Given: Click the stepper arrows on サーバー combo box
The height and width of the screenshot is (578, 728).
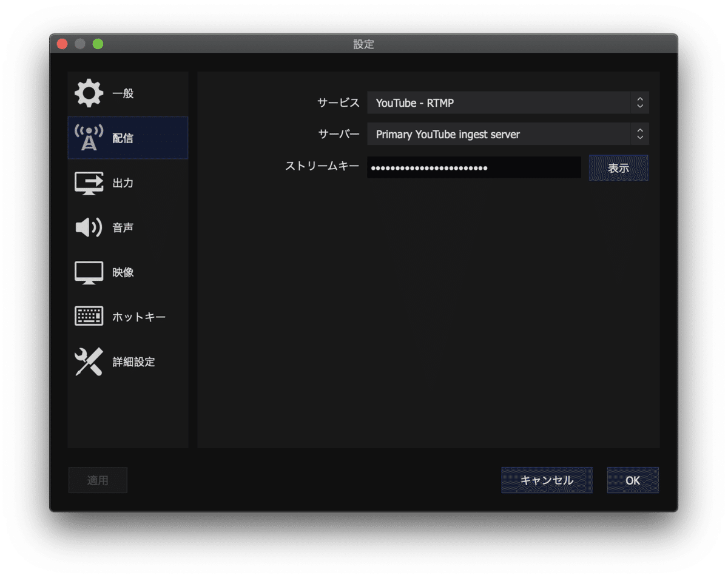Looking at the screenshot, I should point(639,134).
